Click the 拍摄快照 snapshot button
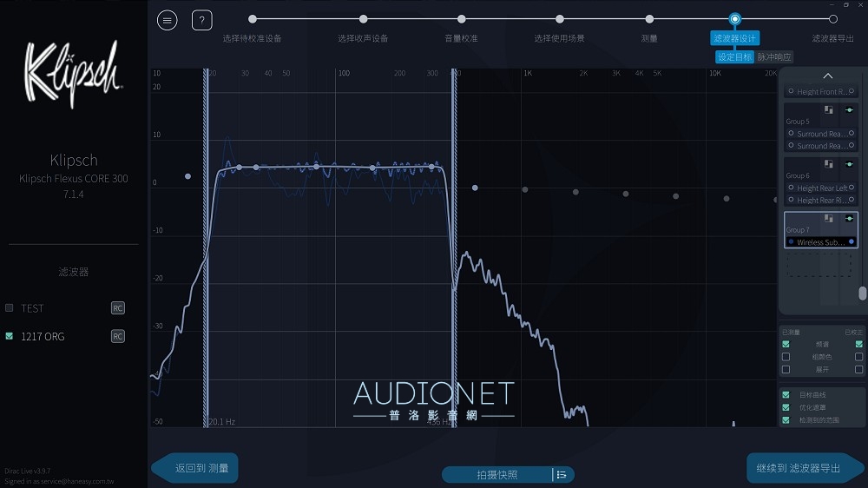Screen dimensions: 868x488 [x=497, y=475]
